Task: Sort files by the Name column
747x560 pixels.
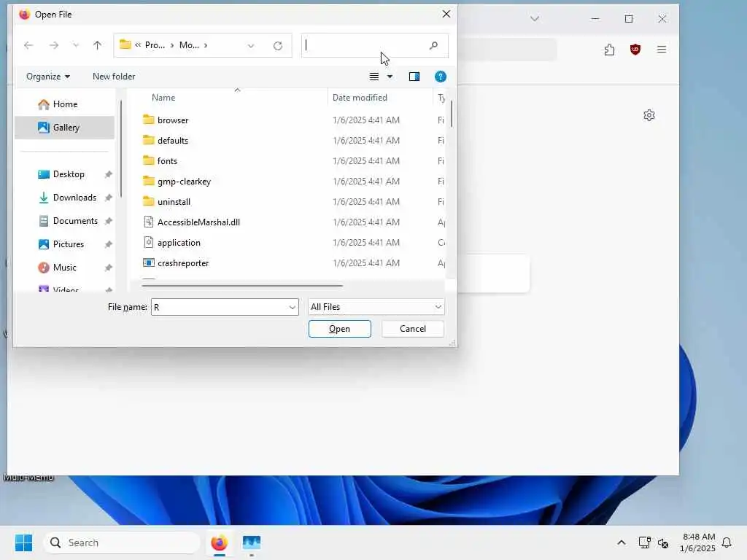Action: tap(163, 98)
